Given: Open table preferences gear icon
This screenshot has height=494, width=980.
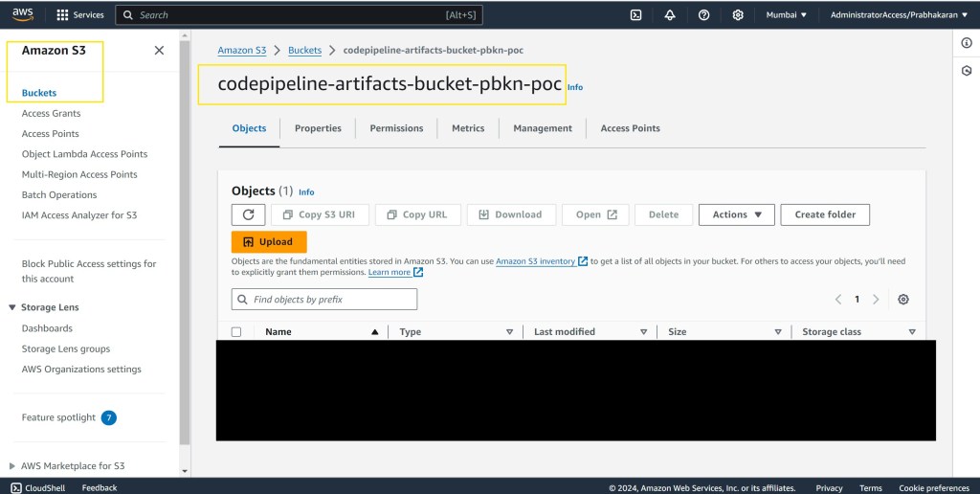Looking at the screenshot, I should [x=903, y=300].
